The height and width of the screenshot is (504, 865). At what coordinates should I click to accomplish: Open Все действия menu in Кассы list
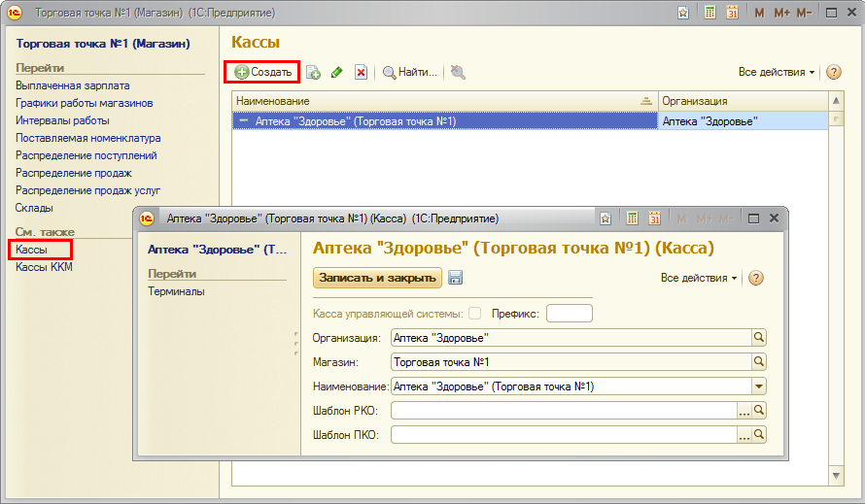tap(776, 72)
